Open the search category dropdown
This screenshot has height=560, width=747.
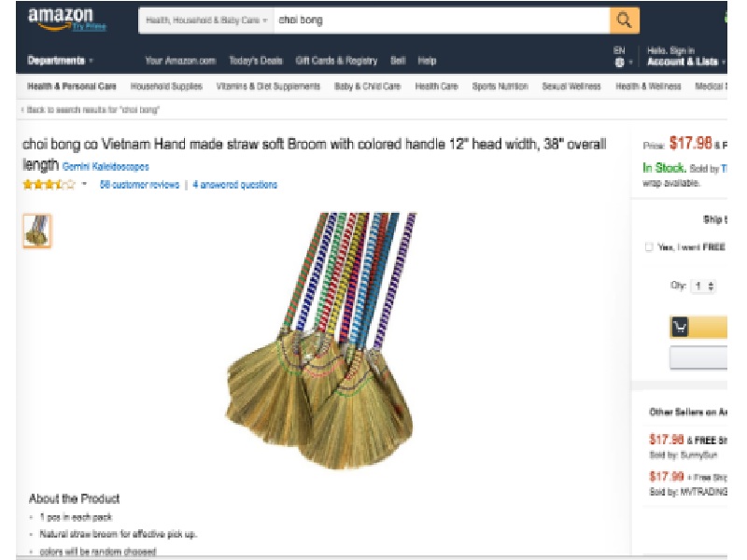[206, 21]
